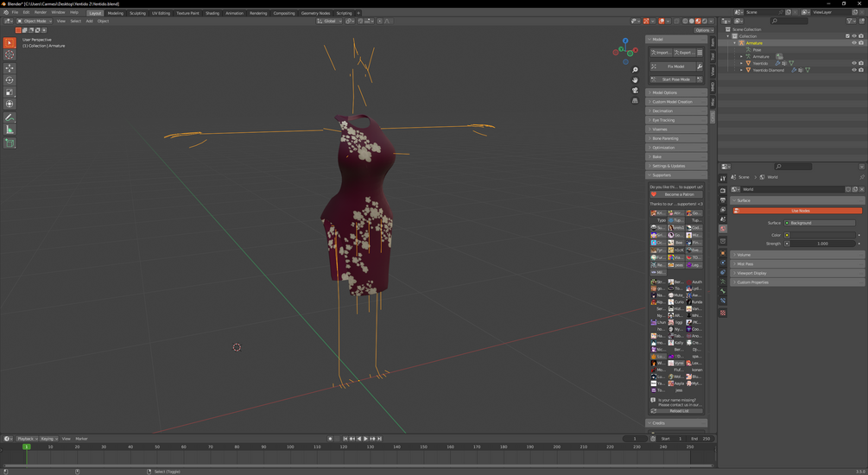Toggle visibility of the Armature object
This screenshot has width=868, height=475.
tap(854, 43)
